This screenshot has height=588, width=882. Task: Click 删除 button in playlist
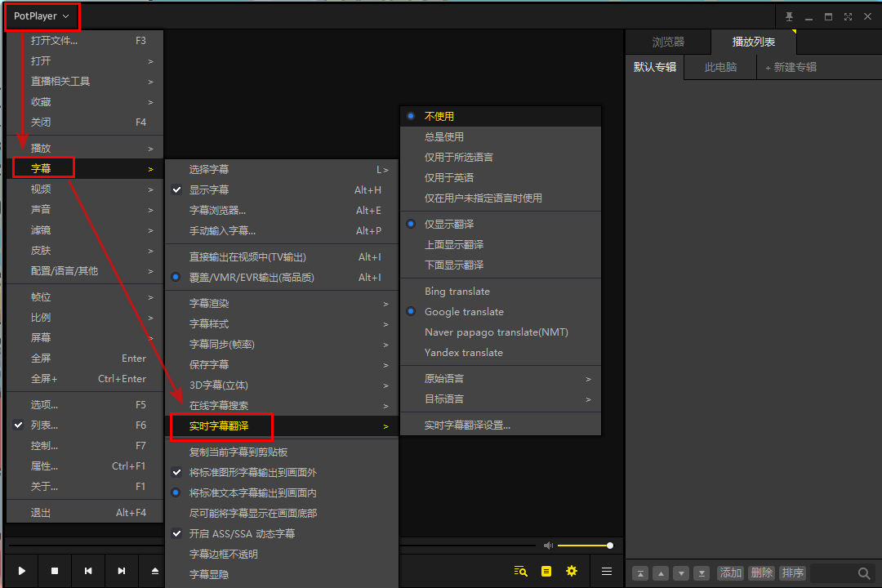coord(762,572)
